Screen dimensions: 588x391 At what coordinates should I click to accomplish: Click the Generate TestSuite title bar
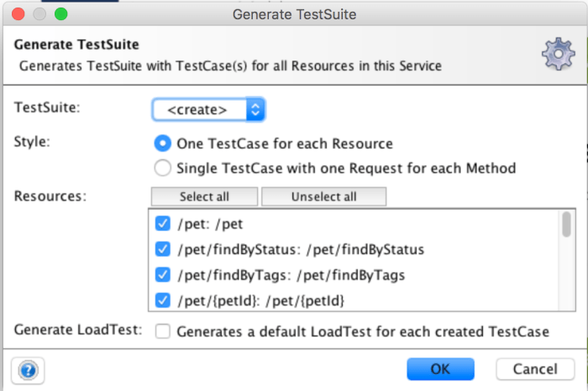[x=293, y=14]
